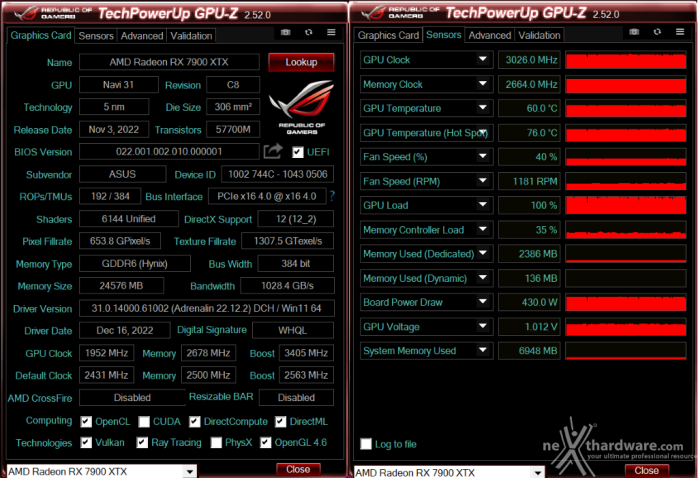Switch to Advanced tab in right window
The image size is (698, 478).
pyautogui.click(x=490, y=35)
